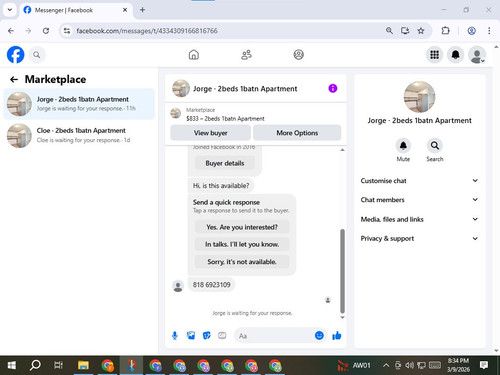Open the Friends icon in top navigation
The image size is (500, 375).
(246, 55)
